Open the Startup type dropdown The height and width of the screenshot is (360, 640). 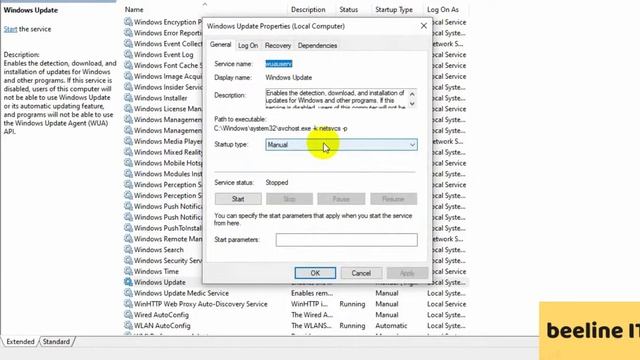coord(341,144)
